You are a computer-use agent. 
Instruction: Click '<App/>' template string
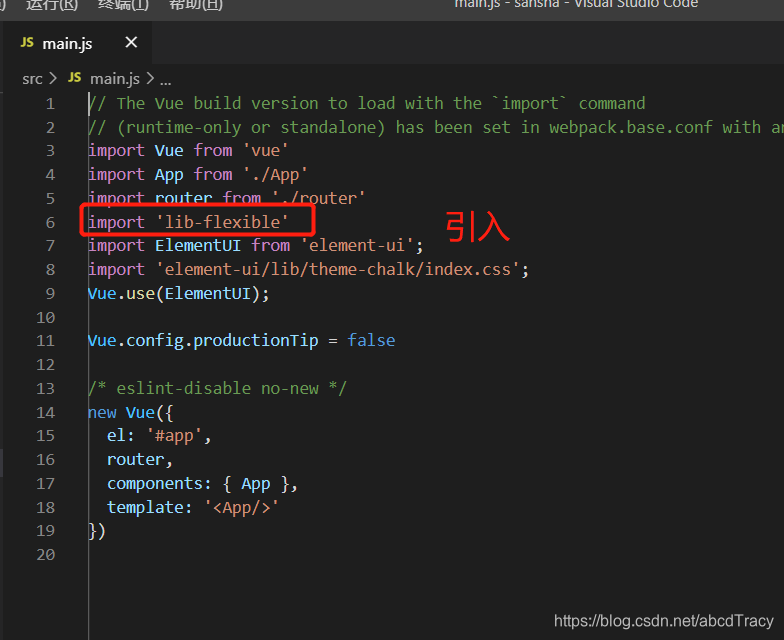click(242, 508)
